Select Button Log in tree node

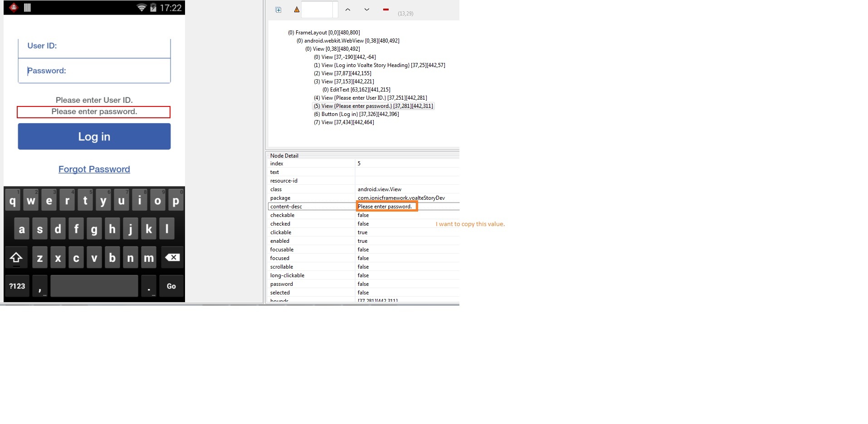[356, 114]
